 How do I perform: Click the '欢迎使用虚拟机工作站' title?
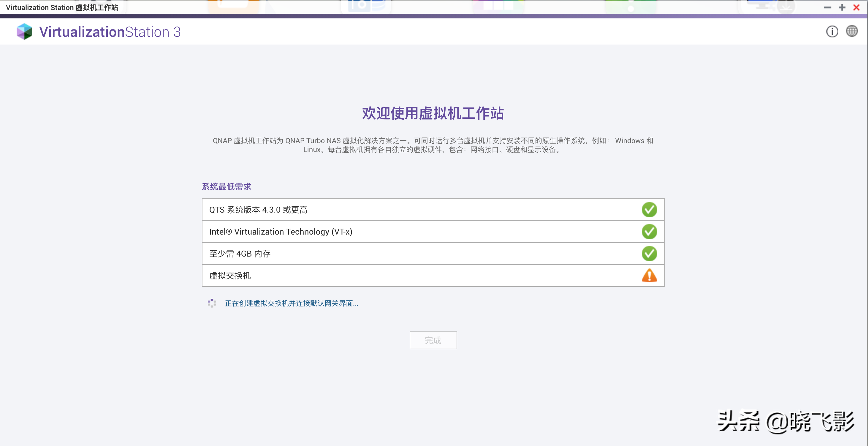[433, 113]
